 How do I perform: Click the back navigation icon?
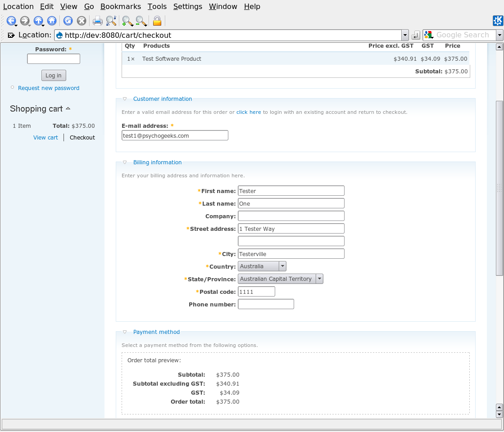pos(12,21)
